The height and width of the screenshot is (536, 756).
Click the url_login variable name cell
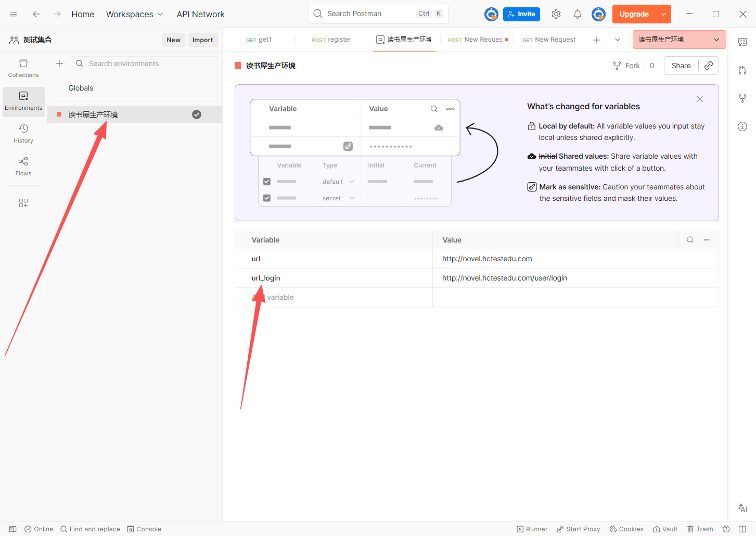[x=334, y=278]
